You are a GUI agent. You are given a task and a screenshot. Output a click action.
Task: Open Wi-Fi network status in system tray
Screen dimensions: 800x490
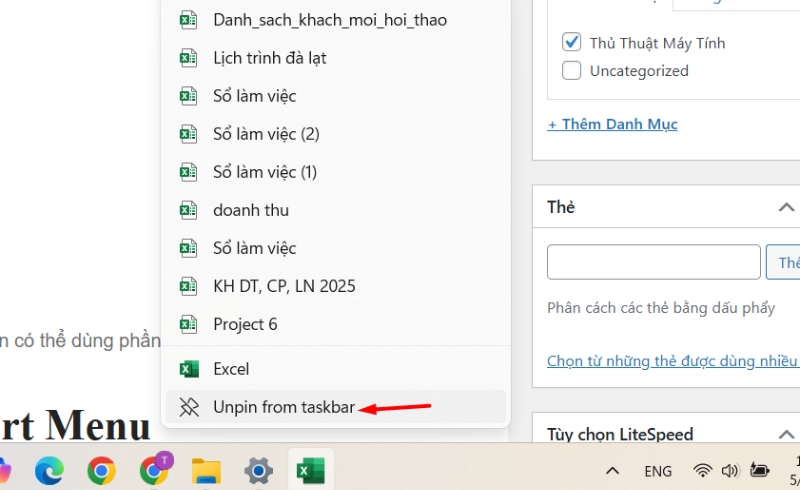(x=703, y=470)
